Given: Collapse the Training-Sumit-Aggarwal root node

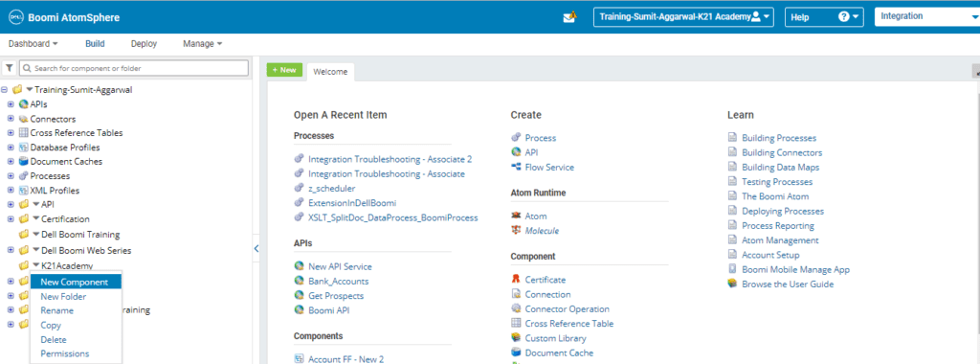Looking at the screenshot, I should point(5,89).
